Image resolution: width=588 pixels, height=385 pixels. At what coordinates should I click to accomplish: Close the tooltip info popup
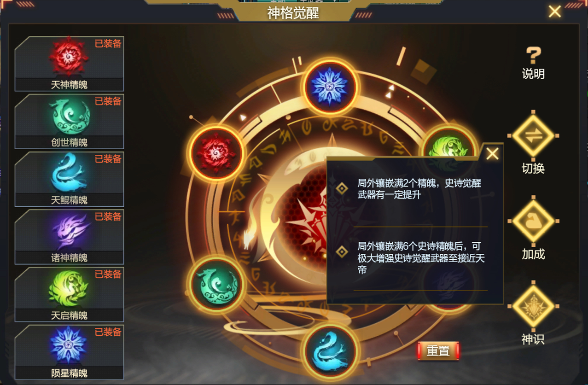click(x=492, y=154)
